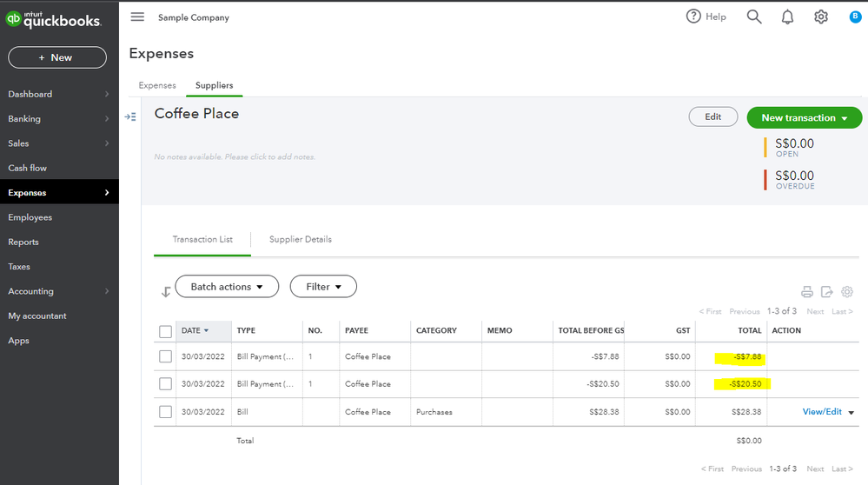Open View/Edit link for the Bill
Screen dimensions: 868x485
click(x=822, y=412)
